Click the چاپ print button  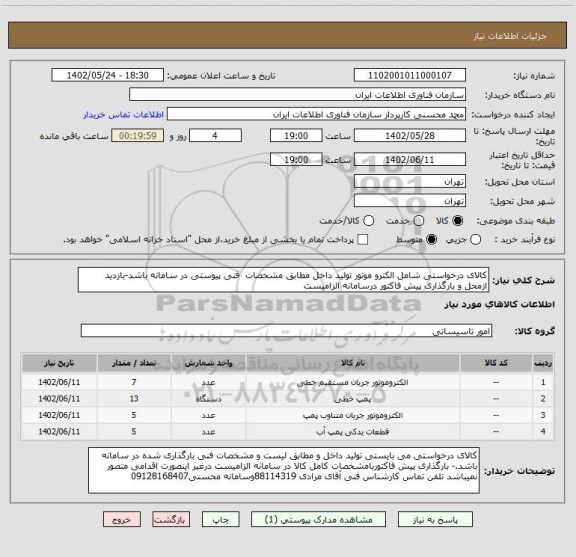pos(220,520)
